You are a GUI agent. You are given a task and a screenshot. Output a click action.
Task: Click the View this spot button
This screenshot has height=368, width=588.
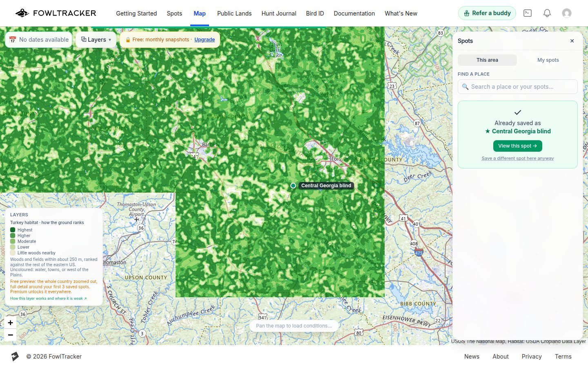click(x=518, y=146)
